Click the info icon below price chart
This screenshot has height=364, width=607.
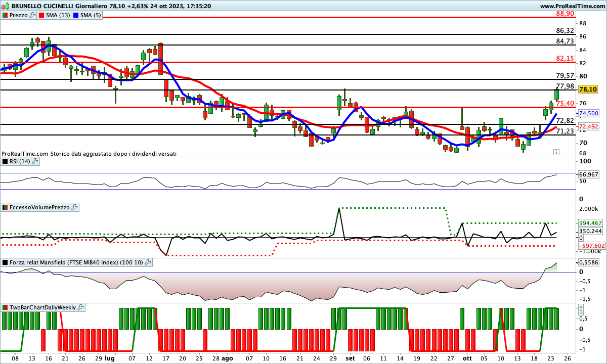tap(556, 152)
